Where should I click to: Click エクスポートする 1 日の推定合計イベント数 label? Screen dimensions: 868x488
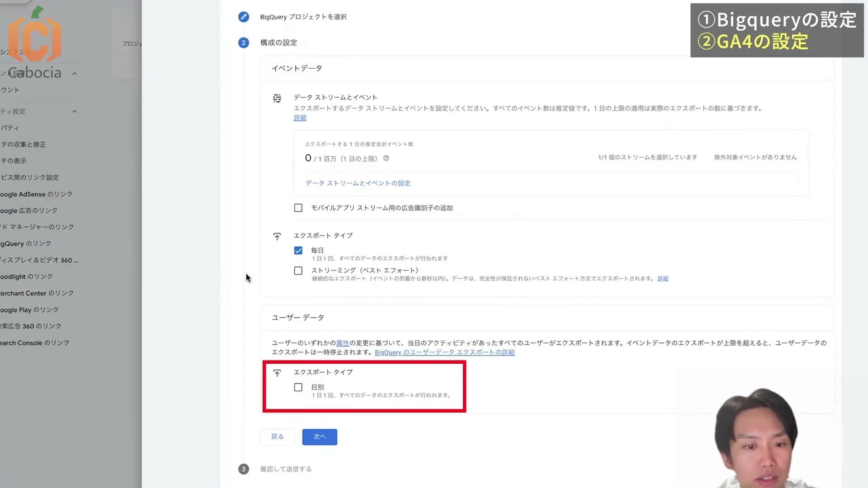359,144
